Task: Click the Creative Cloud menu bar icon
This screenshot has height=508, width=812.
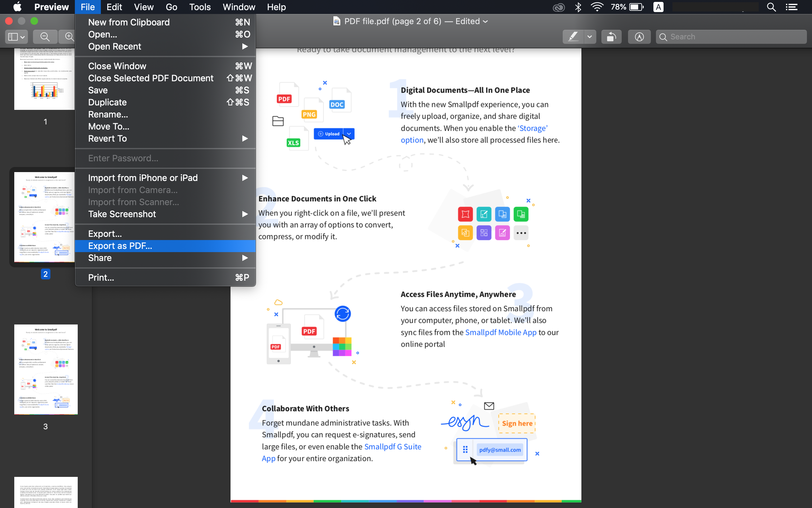Action: tap(559, 7)
